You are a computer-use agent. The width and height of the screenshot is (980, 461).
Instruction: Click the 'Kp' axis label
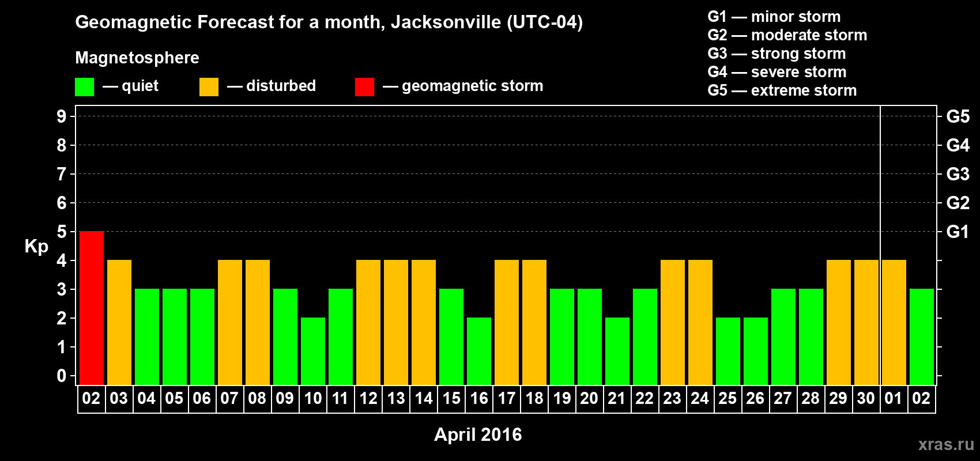click(x=36, y=247)
